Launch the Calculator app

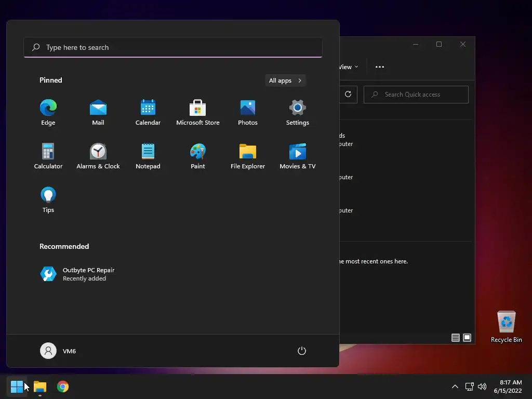click(x=48, y=156)
